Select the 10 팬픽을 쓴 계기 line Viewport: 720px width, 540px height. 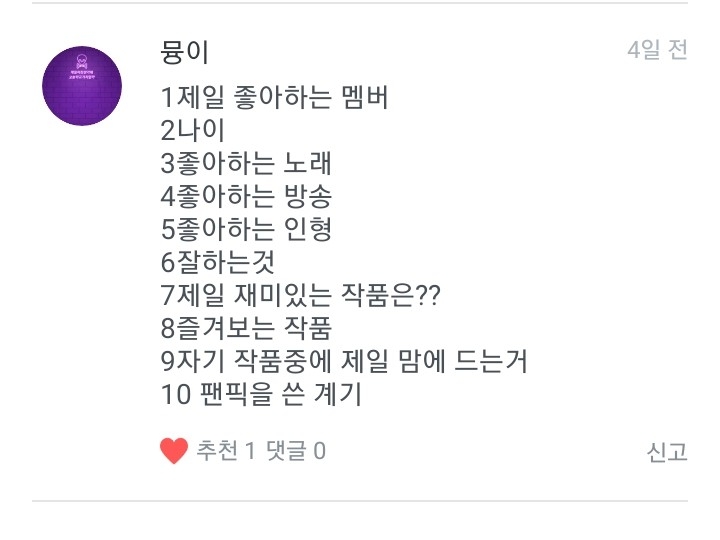tap(261, 395)
